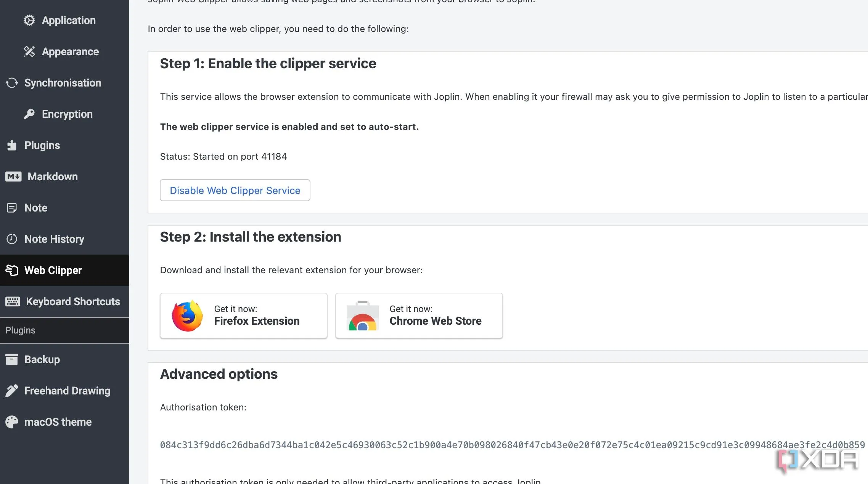The image size is (868, 484).
Task: Open the Note History section
Action: coord(64,239)
